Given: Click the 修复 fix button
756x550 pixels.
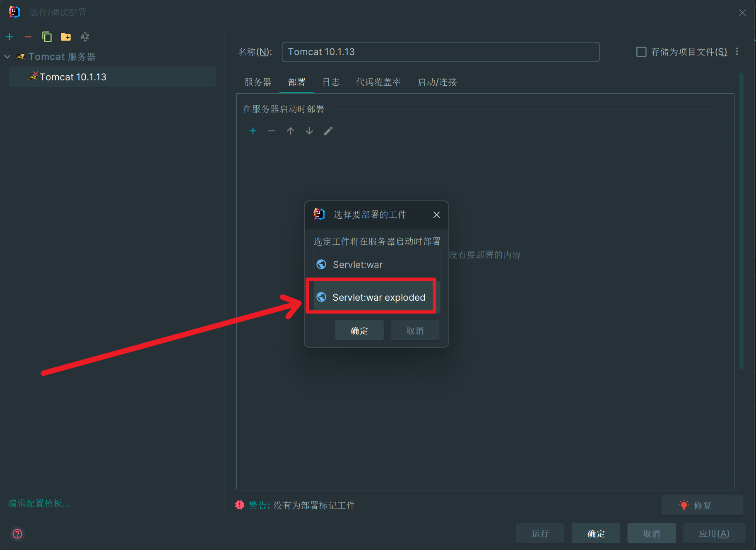Looking at the screenshot, I should pyautogui.click(x=702, y=505).
